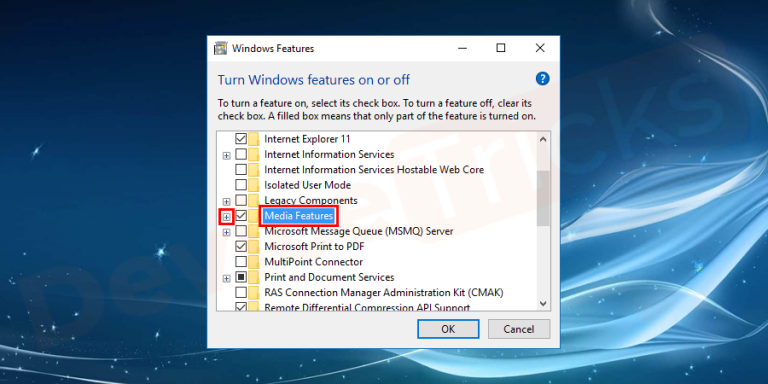The width and height of the screenshot is (768, 384).
Task: Click the Print and Document Services folder icon
Action: pyautogui.click(x=254, y=277)
